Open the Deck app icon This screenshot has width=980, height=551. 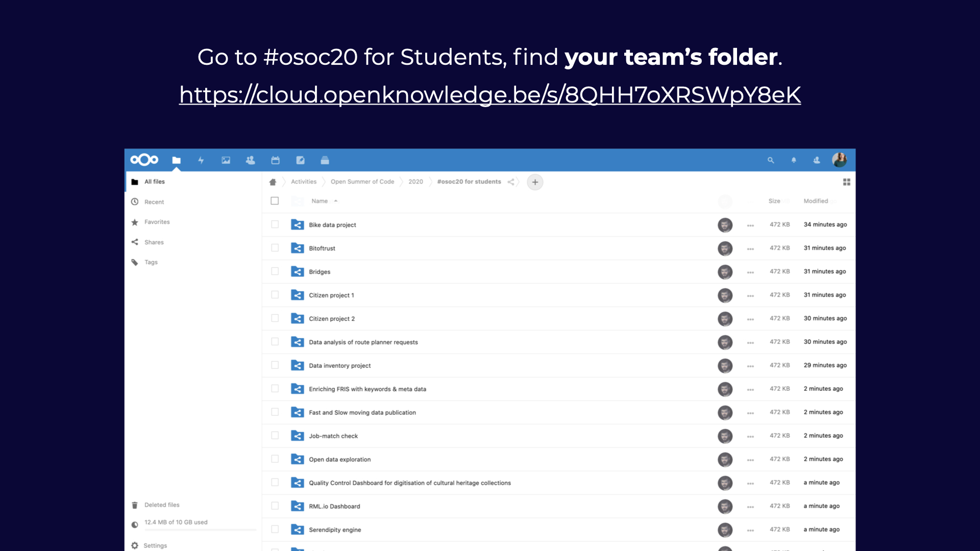pos(325,160)
